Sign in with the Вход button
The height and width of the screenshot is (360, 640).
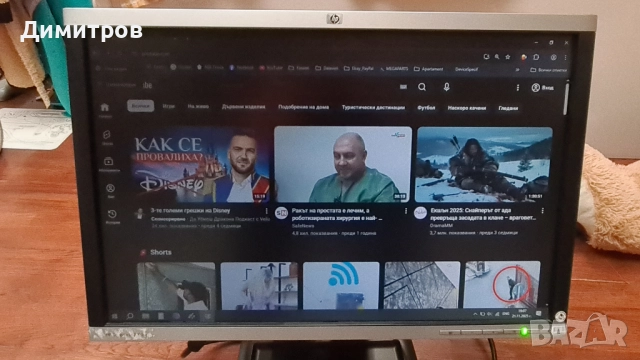(x=543, y=88)
